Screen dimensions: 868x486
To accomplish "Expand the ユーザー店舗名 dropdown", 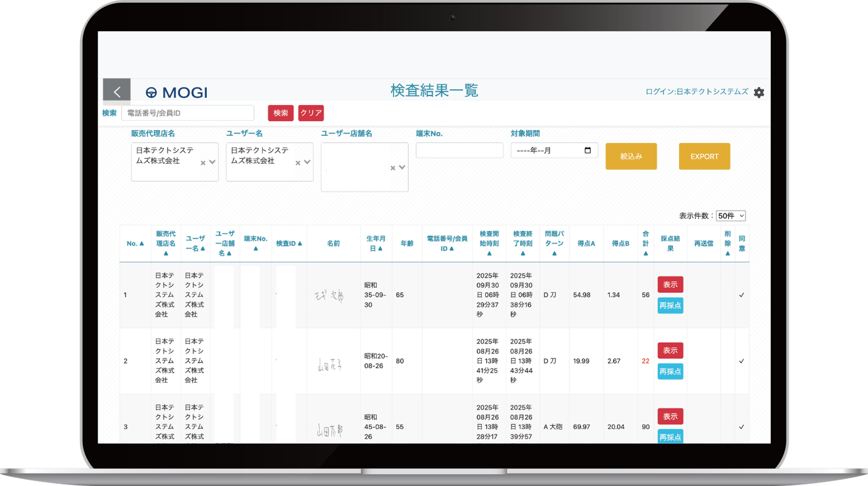I will pyautogui.click(x=402, y=167).
